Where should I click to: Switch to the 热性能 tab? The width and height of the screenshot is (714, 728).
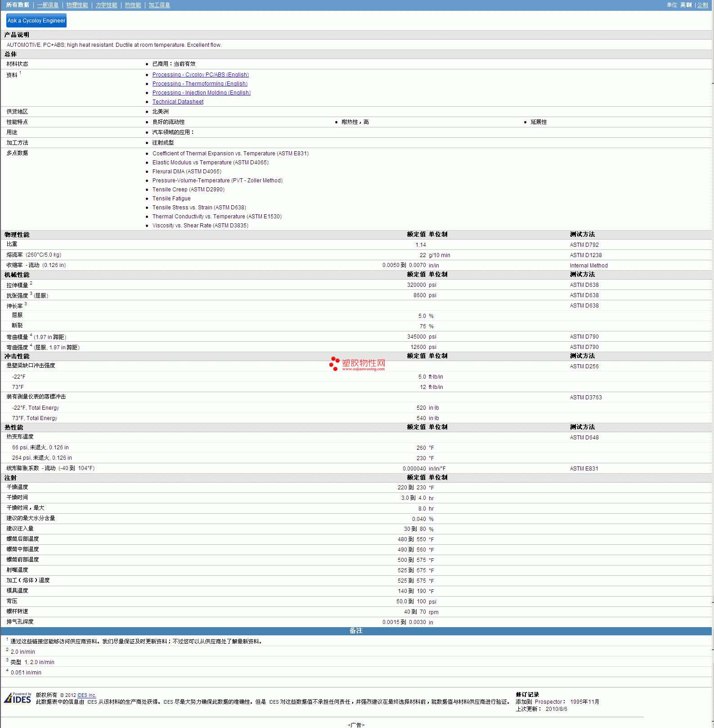pos(133,5)
